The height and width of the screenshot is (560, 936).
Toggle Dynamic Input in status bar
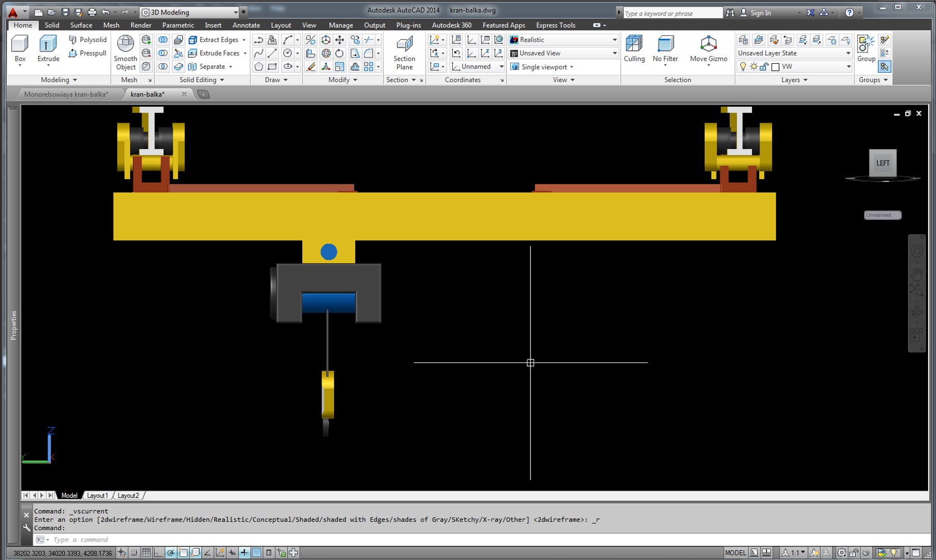coord(244,553)
